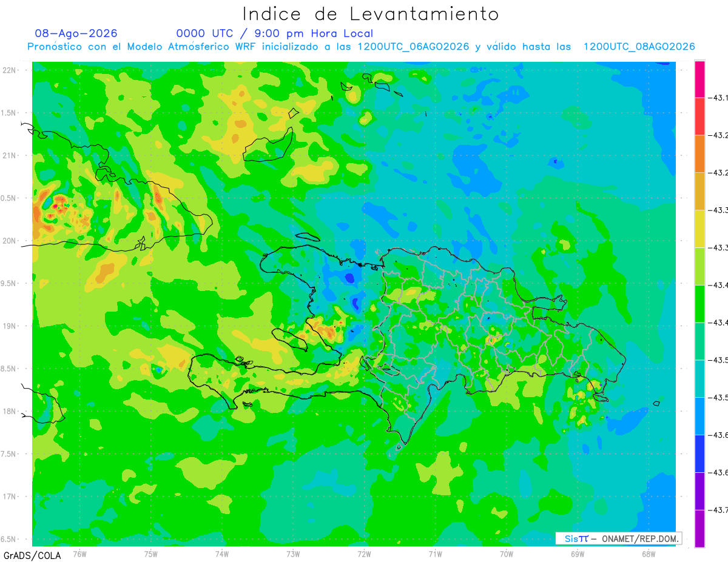The width and height of the screenshot is (728, 562).
Task: Select the date label "08-Ago-2026"
Action: pyautogui.click(x=76, y=33)
